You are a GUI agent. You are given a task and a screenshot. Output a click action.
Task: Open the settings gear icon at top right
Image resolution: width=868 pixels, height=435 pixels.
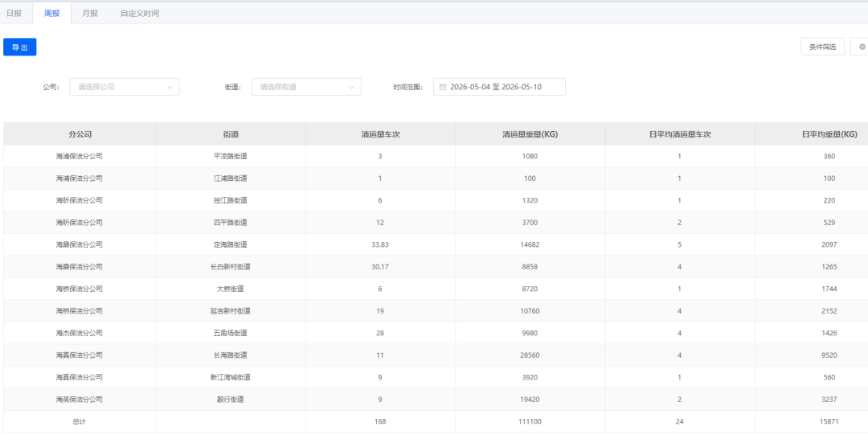pos(862,47)
